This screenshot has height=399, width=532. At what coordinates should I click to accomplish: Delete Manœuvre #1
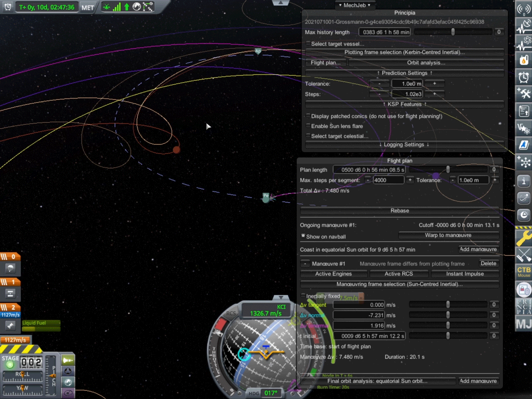pos(488,264)
